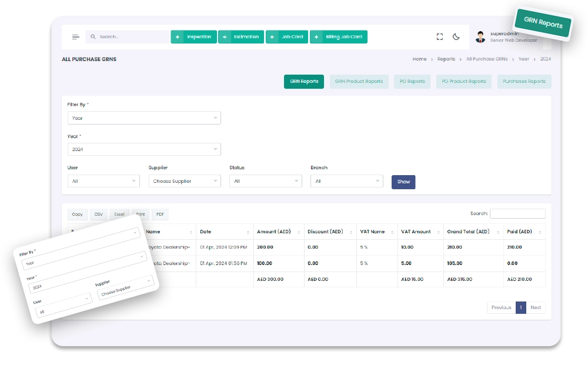Click plus icon on Estimation button

pos(225,36)
